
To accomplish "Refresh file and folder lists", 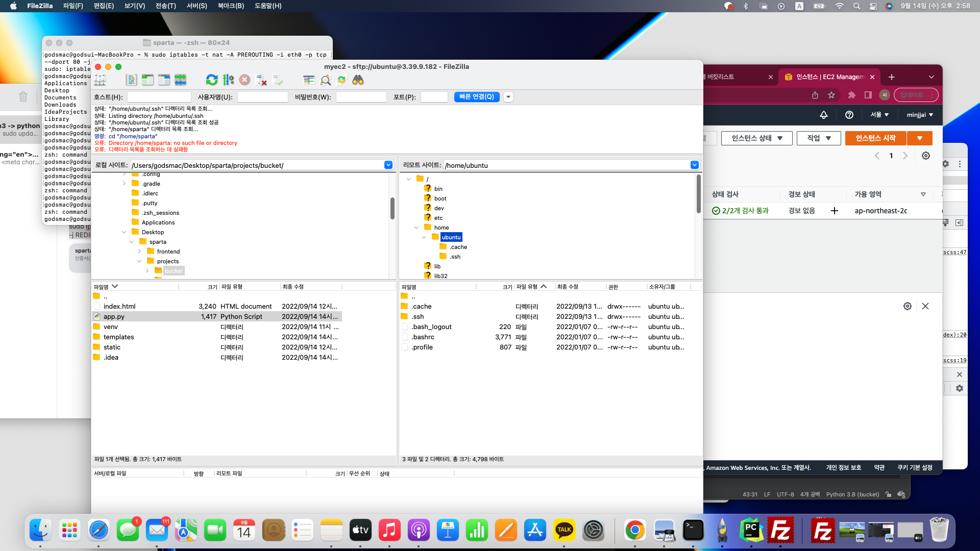I will pyautogui.click(x=212, y=80).
